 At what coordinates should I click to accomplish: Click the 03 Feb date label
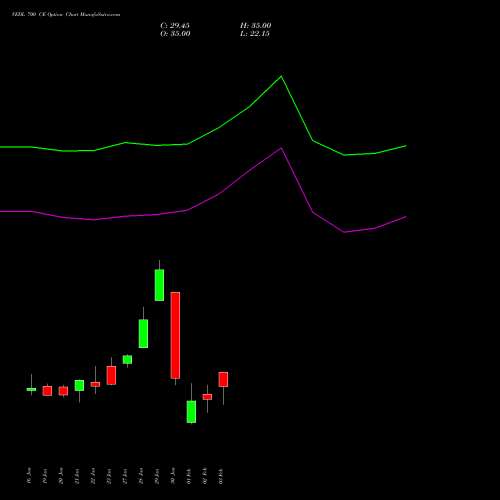(221, 476)
